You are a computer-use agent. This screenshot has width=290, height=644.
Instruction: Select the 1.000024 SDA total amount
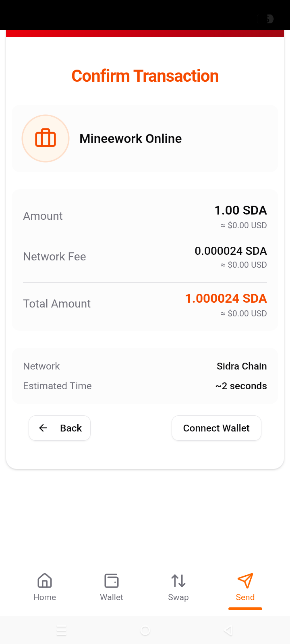pos(226,298)
